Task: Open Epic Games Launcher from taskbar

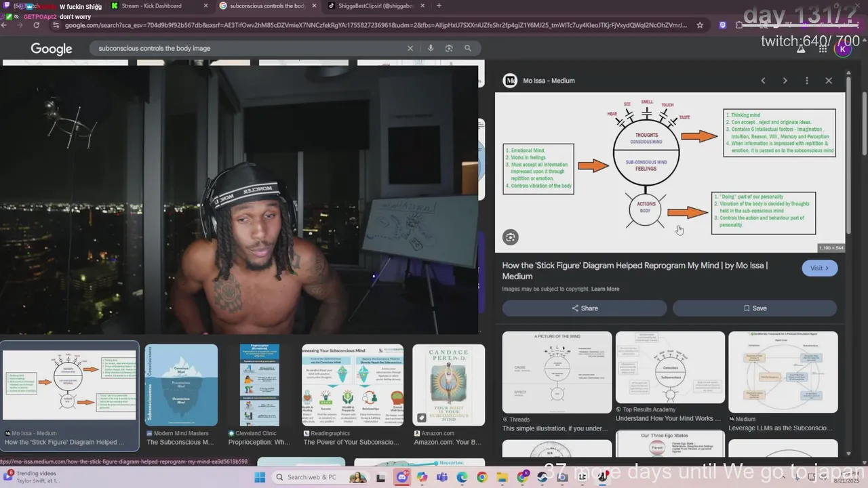Action: (582, 477)
